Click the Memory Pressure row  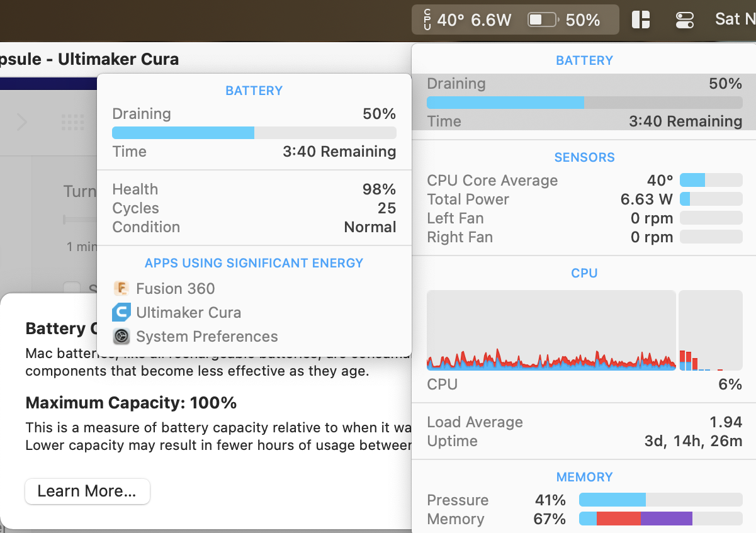[584, 500]
